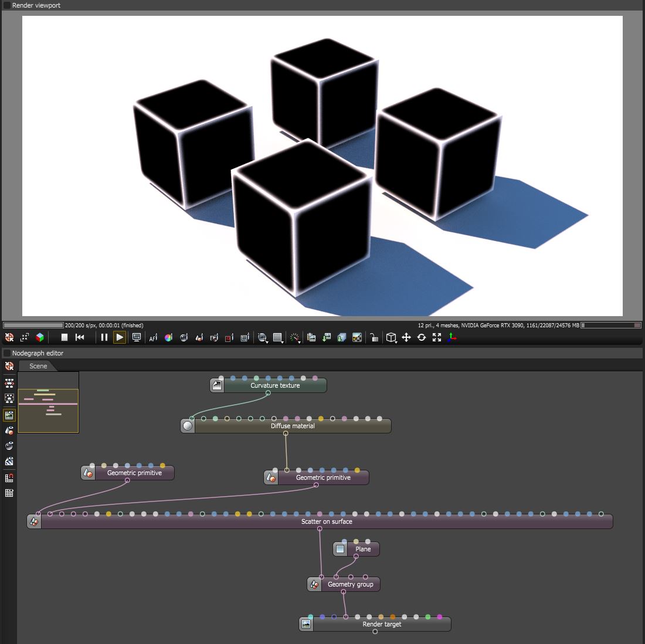Toggle the mesh preview eye icon

[x=9, y=431]
